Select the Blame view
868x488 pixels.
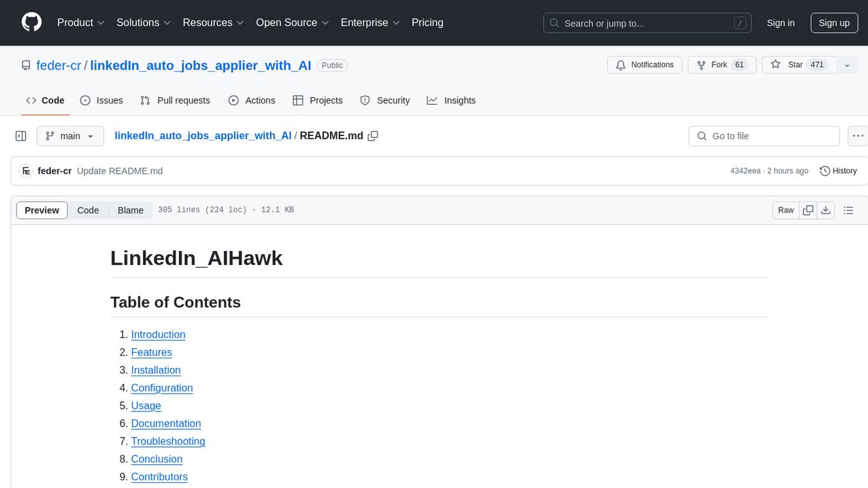click(x=131, y=210)
